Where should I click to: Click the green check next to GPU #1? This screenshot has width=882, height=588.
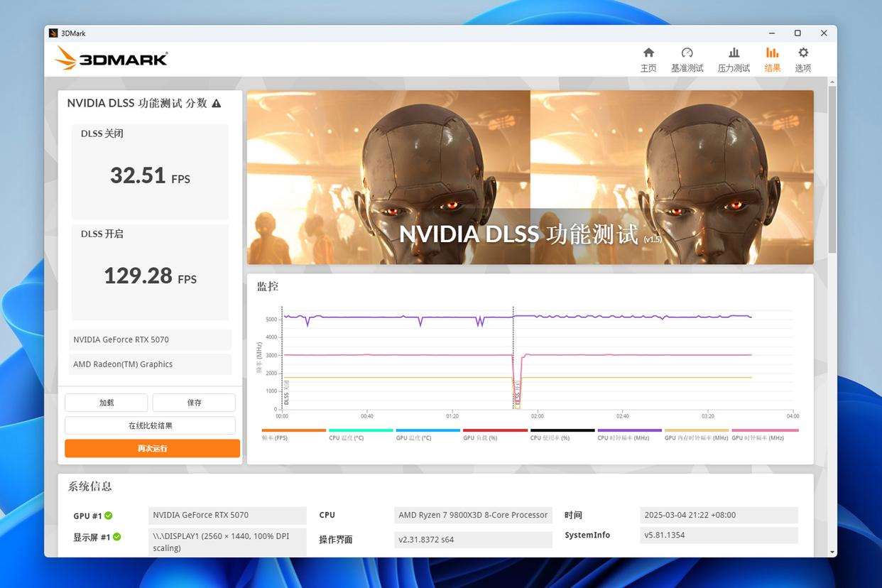[x=109, y=516]
